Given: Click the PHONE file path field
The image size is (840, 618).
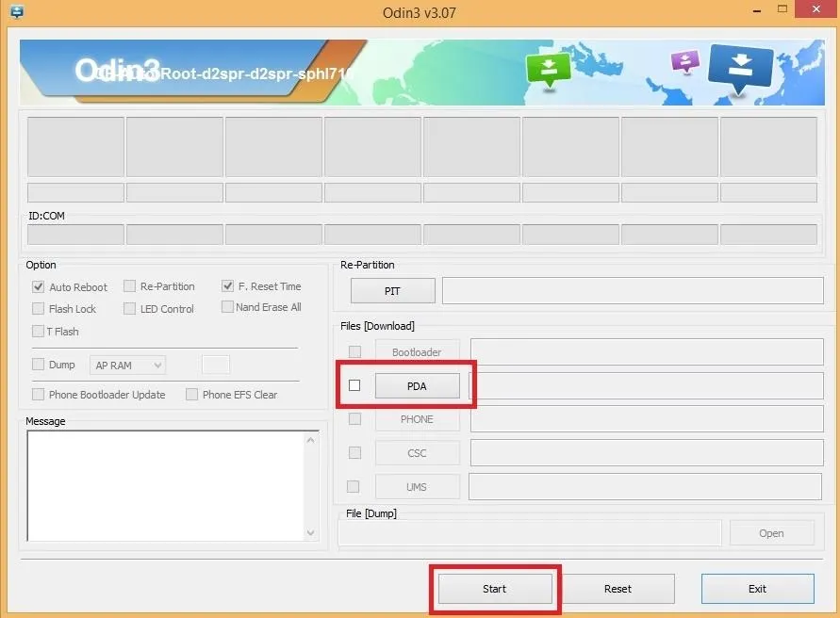Looking at the screenshot, I should [647, 419].
